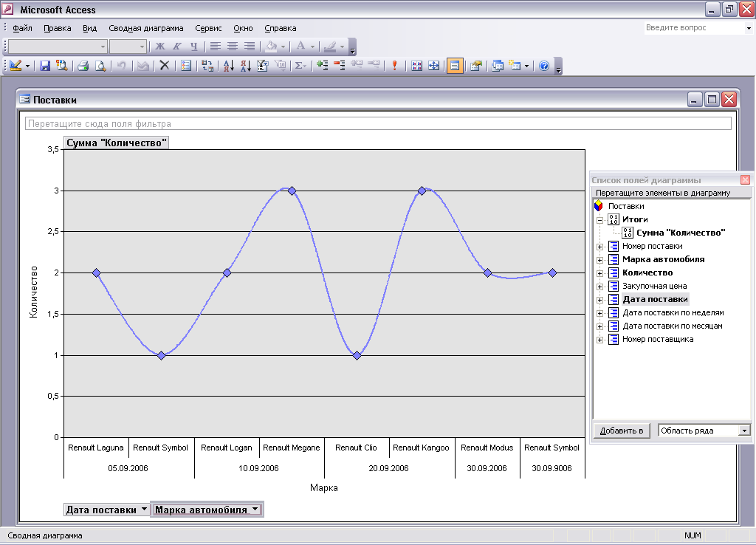Open the Line Color dropdown arrow

coord(343,47)
